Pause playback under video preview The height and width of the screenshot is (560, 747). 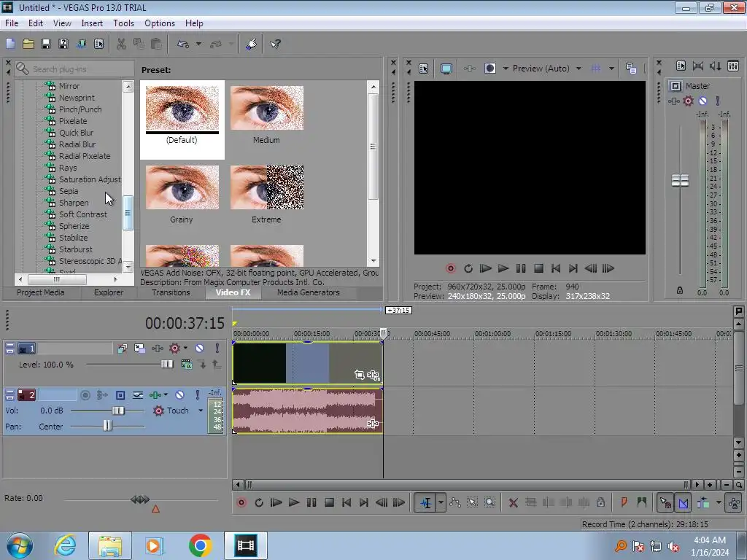pyautogui.click(x=521, y=268)
